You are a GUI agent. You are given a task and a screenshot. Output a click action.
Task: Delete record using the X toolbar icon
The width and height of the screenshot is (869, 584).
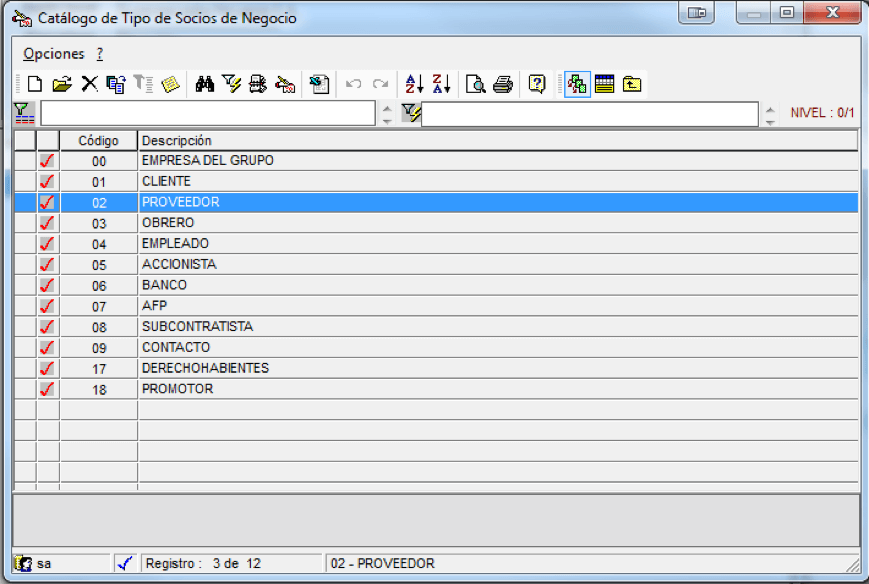point(89,84)
